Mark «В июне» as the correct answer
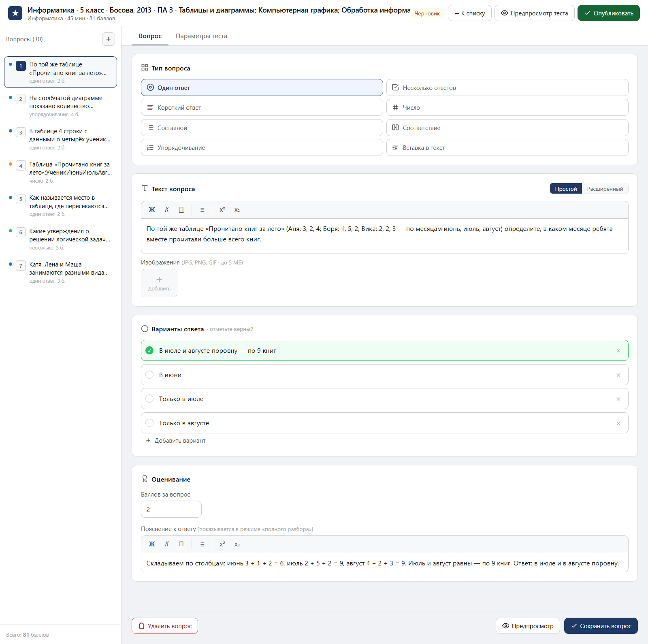 (149, 375)
